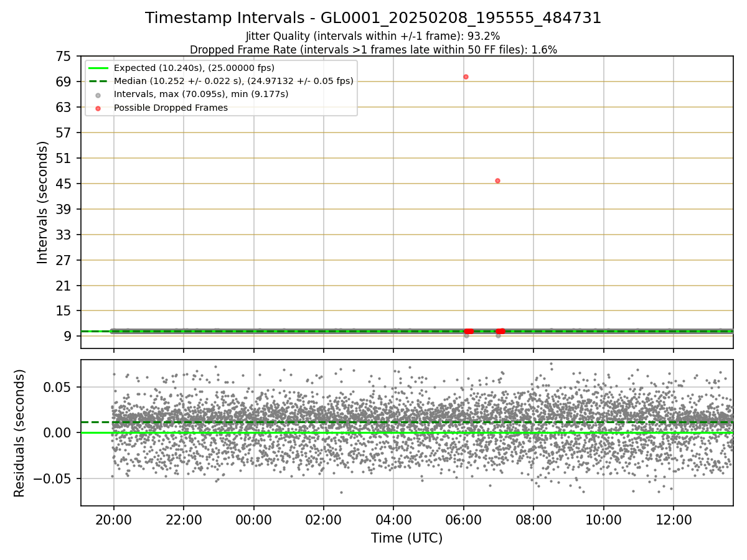Click the 06:00 tick label on the time axis

pos(464,520)
